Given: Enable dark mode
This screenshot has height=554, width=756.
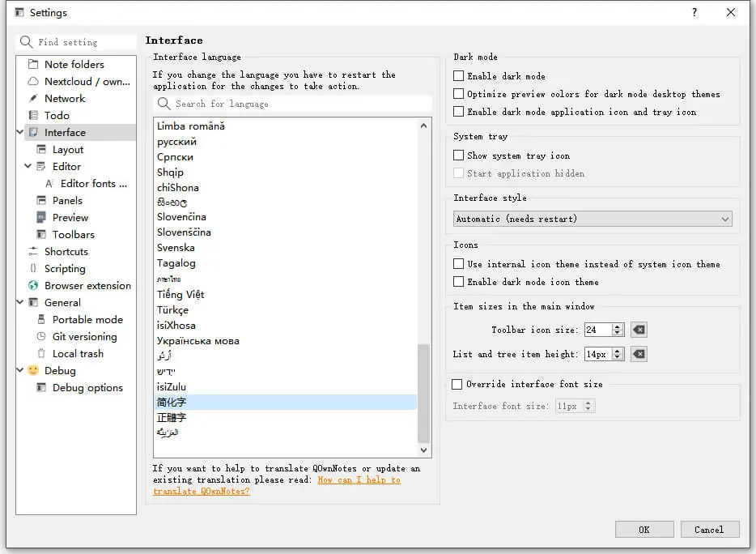Looking at the screenshot, I should (x=457, y=75).
